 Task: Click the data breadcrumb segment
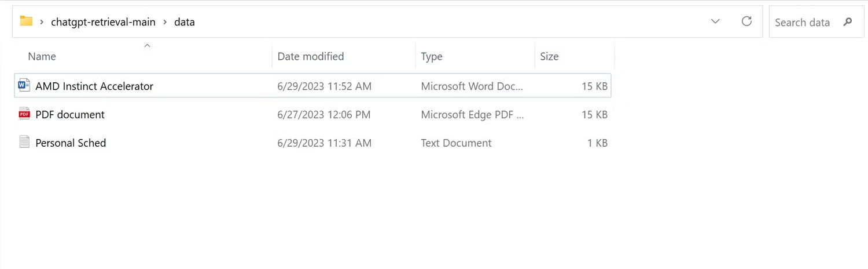[185, 22]
